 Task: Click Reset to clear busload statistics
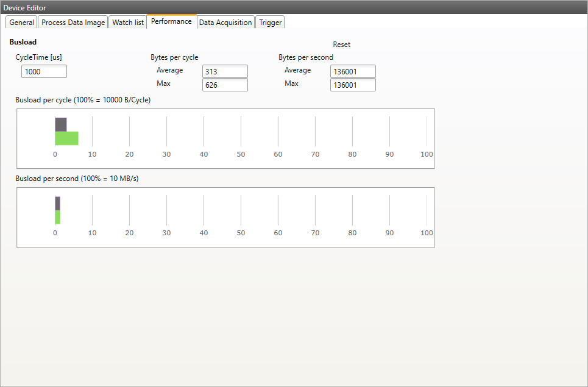[341, 44]
